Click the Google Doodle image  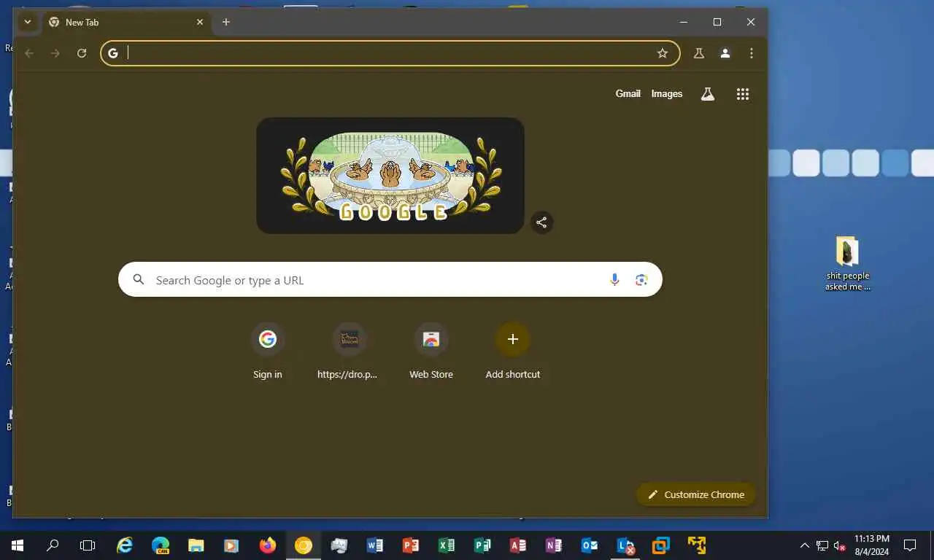(x=390, y=176)
